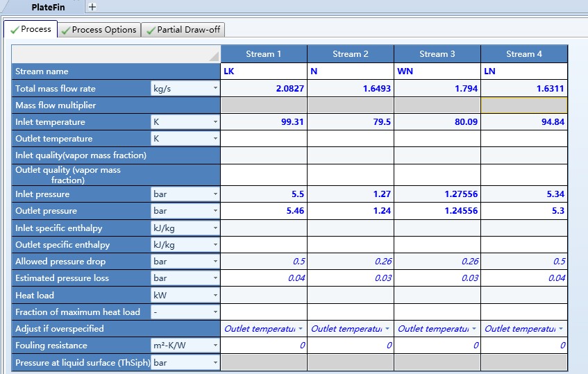Viewport: 588px width, 374px height.
Task: Click the Stream 3 column header
Action: pos(437,53)
